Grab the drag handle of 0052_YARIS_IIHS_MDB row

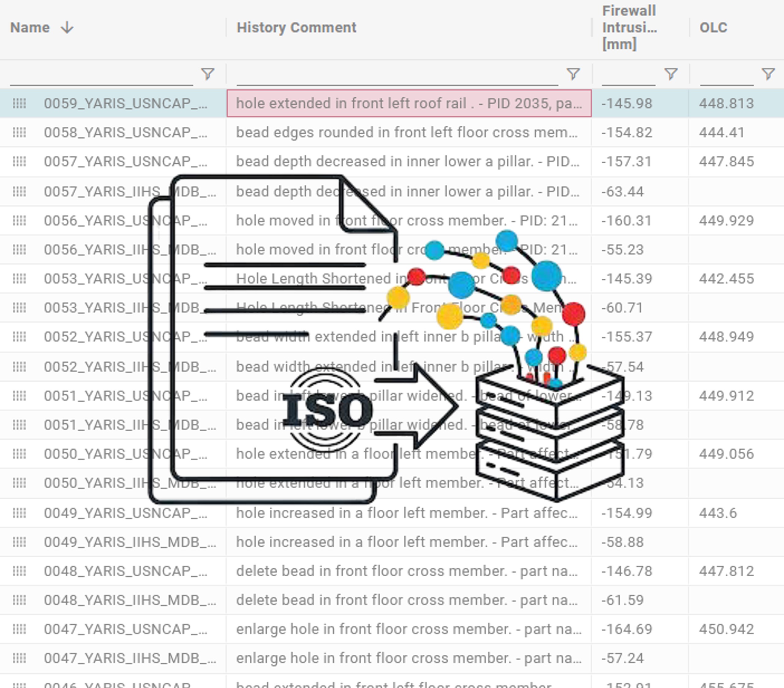[20, 367]
